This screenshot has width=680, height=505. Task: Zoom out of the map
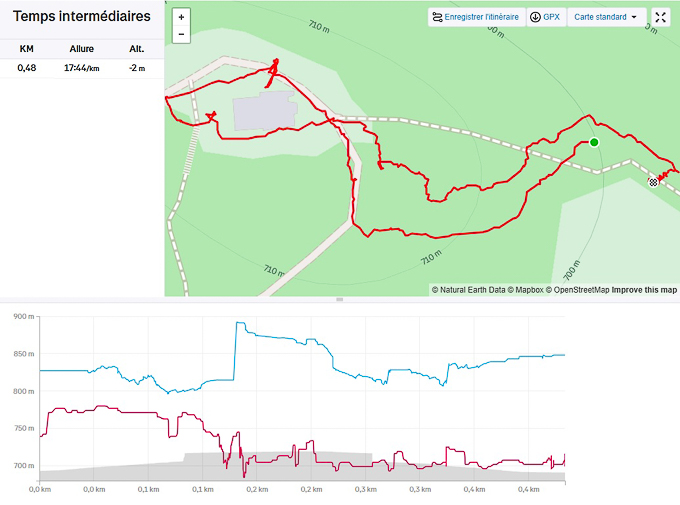(x=180, y=34)
